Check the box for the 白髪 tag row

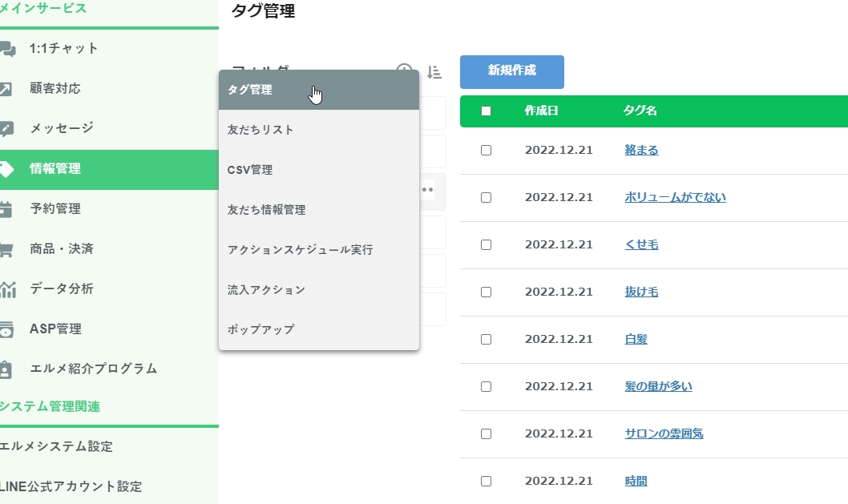point(486,340)
